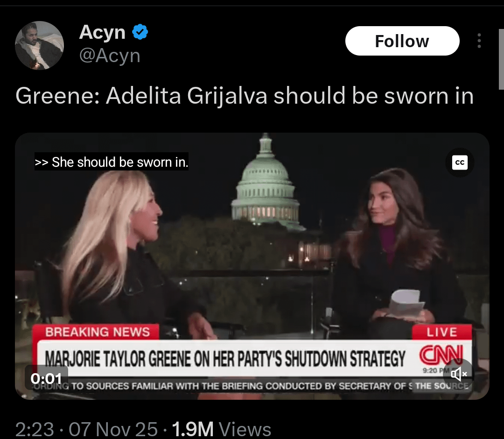504x439 pixels.
Task: View the 1.9M Views analytics
Action: tap(222, 429)
